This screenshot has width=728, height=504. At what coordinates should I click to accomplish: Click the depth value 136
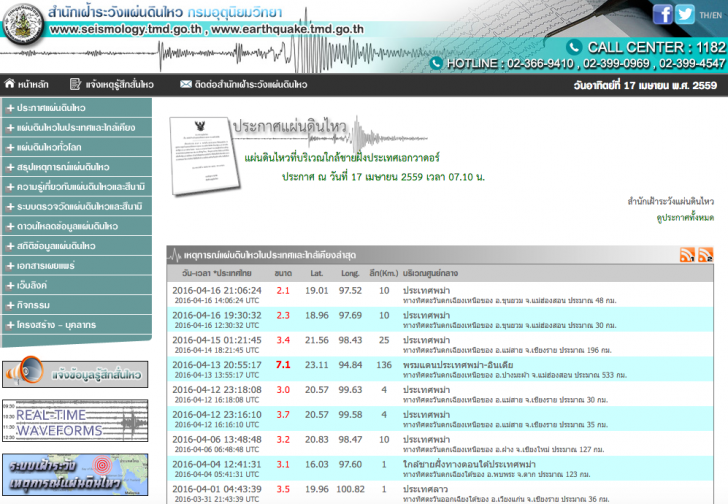click(384, 365)
